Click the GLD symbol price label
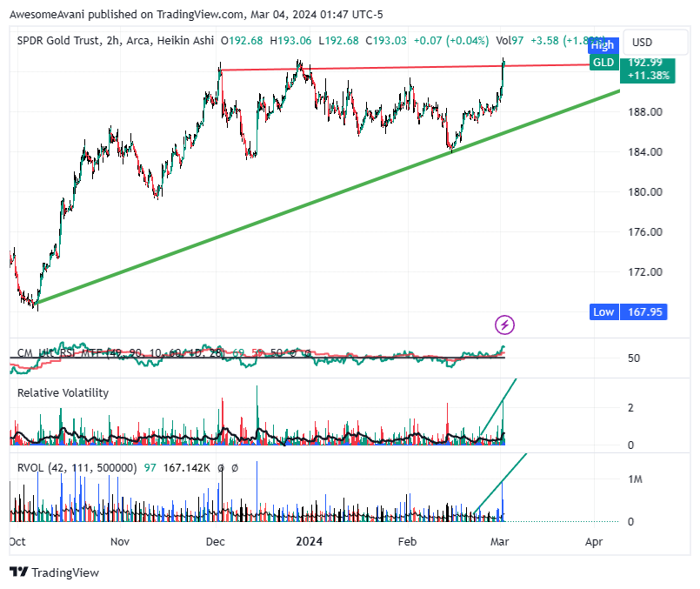Screen dimensions: 700x589 (603, 62)
